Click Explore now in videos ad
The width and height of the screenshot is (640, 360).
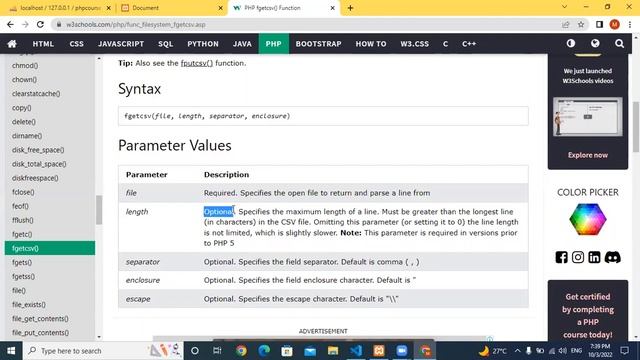(x=588, y=155)
